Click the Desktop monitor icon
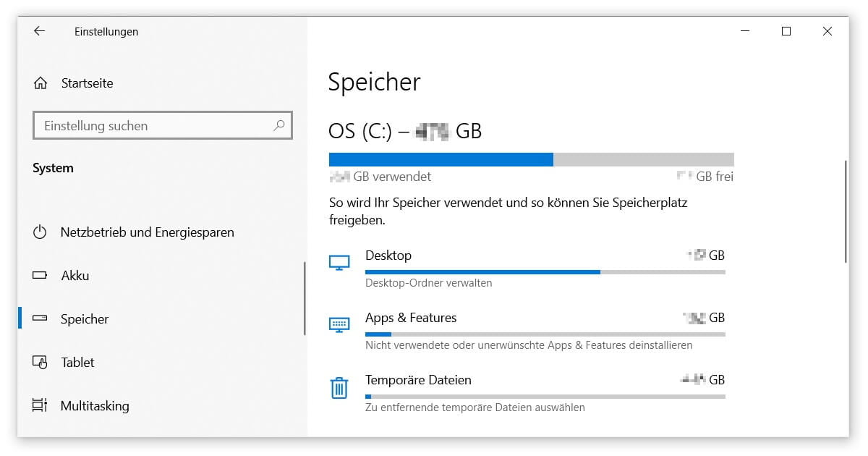This screenshot has height=456, width=868. click(x=339, y=262)
